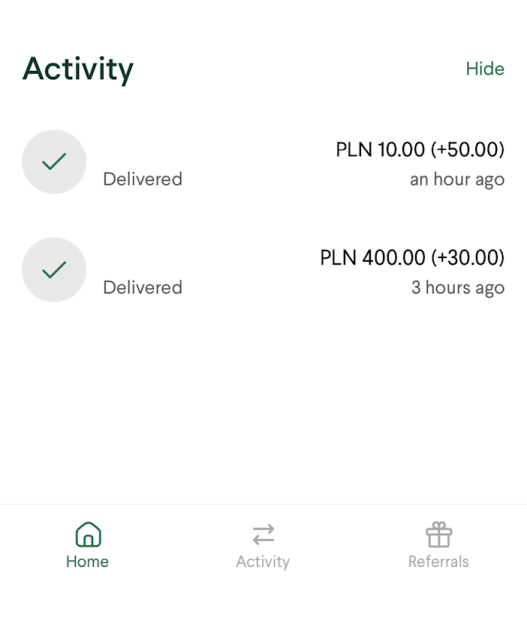Click the first Delivered status label
The height and width of the screenshot is (618, 527).
[x=143, y=179]
